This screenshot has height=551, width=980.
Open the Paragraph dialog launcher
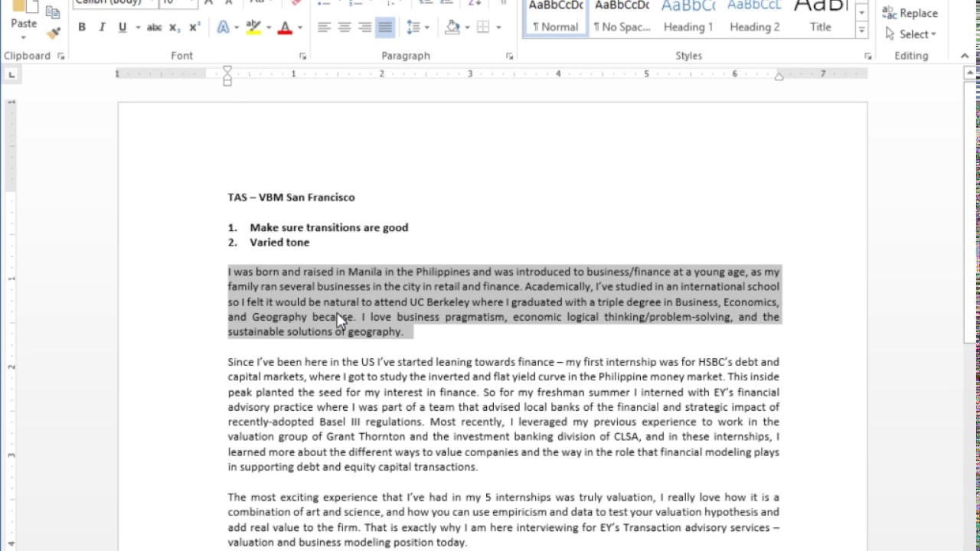point(509,57)
